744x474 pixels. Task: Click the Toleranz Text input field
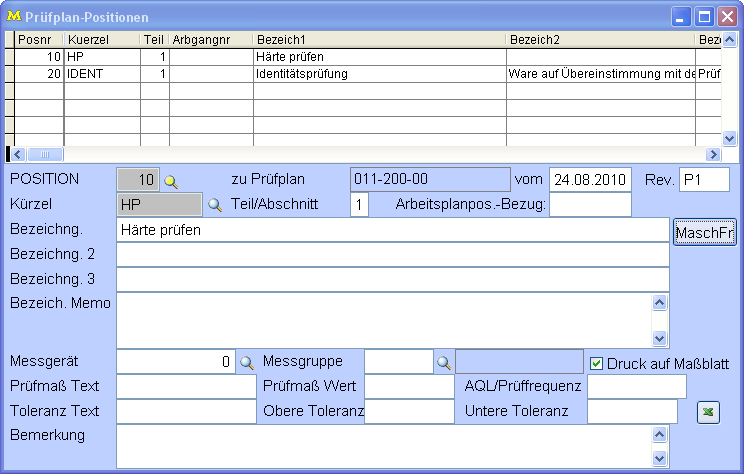pos(186,411)
